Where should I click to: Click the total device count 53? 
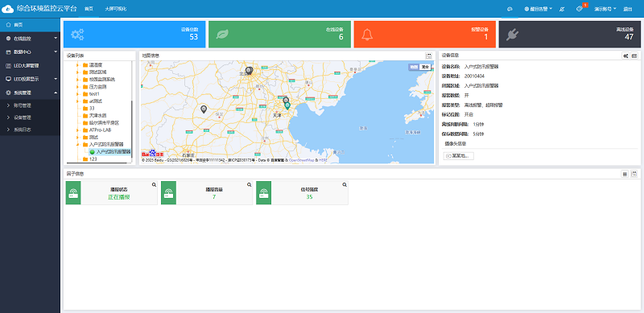pyautogui.click(x=194, y=37)
